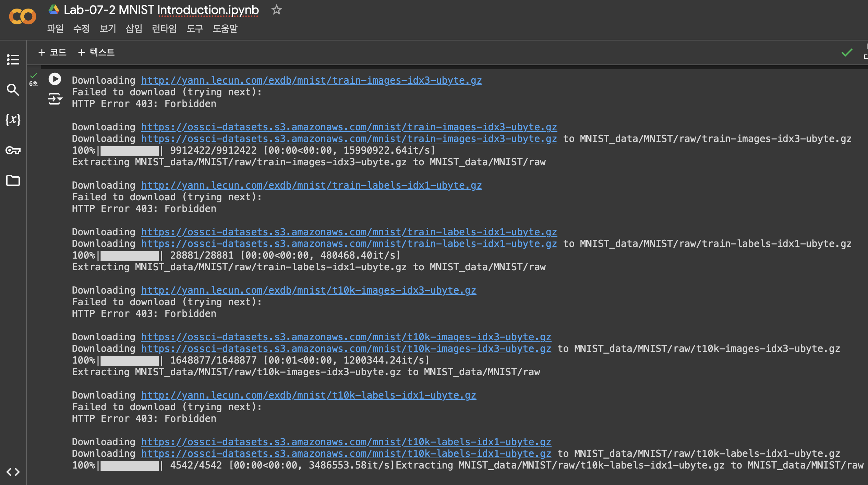Open the 파일 menu

pyautogui.click(x=55, y=29)
